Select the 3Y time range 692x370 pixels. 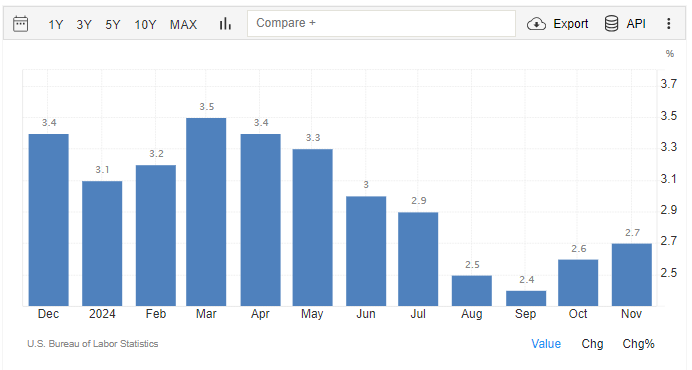point(84,25)
